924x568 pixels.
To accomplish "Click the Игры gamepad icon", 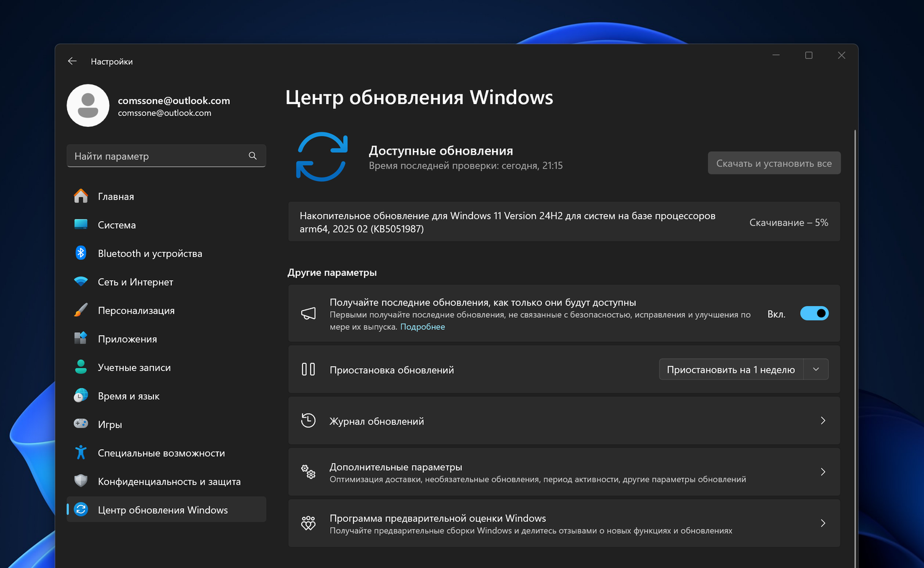I will pos(81,424).
